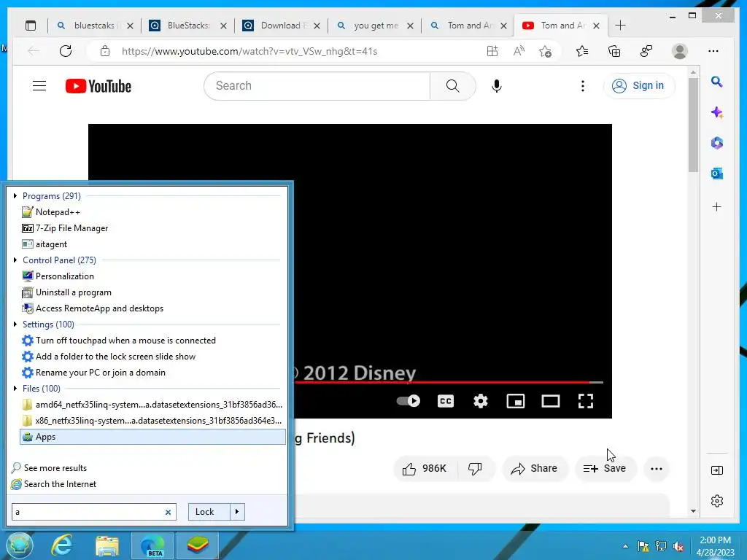The width and height of the screenshot is (747, 560).
Task: Open a new browser tab
Action: (620, 26)
